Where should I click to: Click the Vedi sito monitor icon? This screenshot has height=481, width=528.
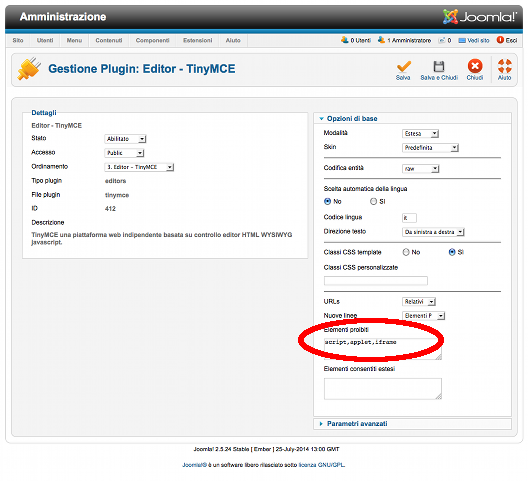pos(462,40)
